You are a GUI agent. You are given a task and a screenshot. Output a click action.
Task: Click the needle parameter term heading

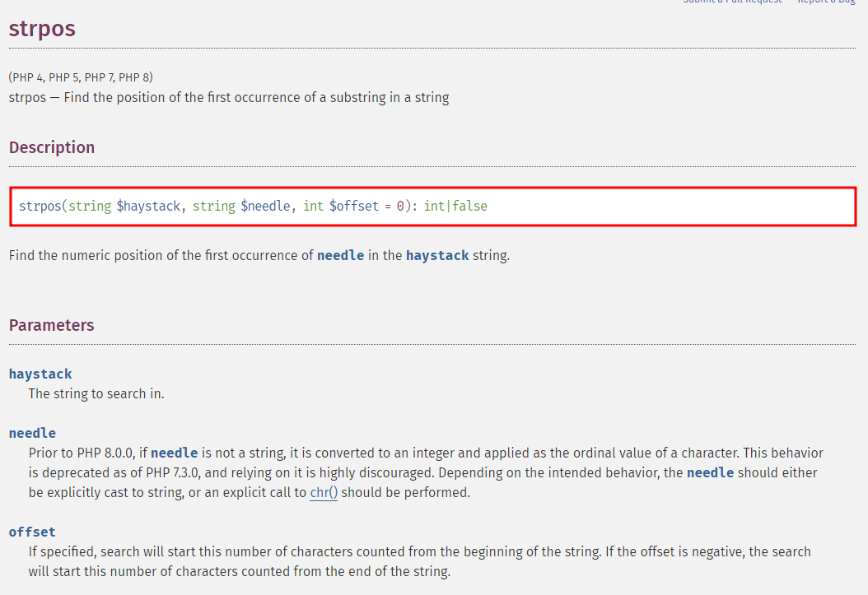(x=32, y=433)
